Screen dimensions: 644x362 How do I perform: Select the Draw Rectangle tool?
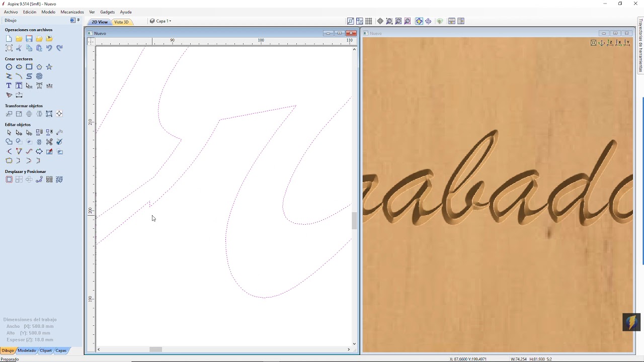[29, 67]
